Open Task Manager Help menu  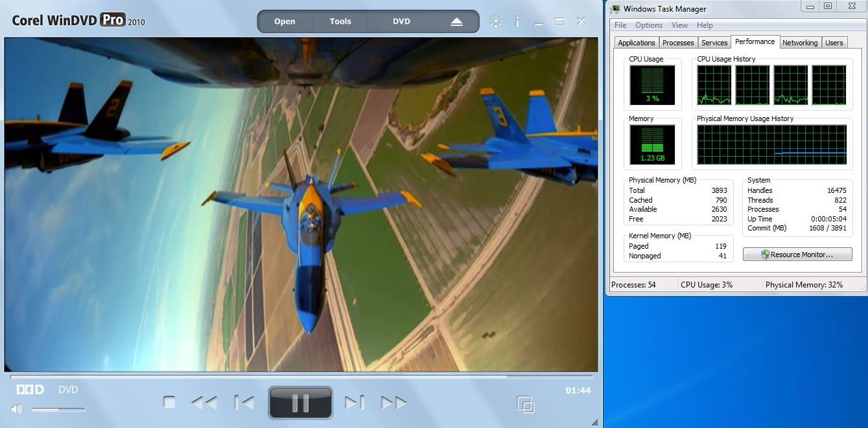point(705,25)
